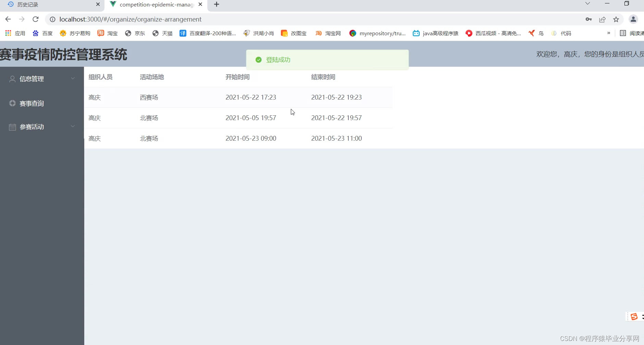Click the welcome text for 高庆
Viewport: 644px width, 345px height.
pyautogui.click(x=590, y=54)
